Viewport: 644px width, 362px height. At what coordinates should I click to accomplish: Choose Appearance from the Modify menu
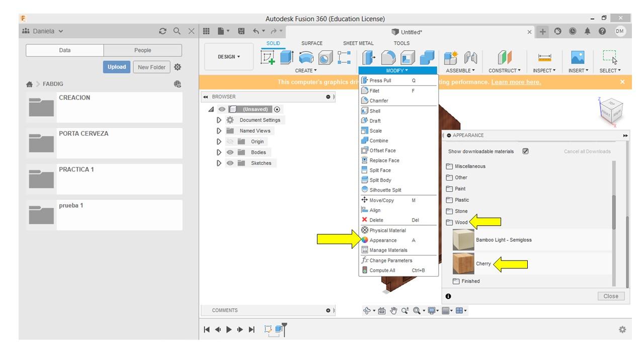tap(398, 240)
